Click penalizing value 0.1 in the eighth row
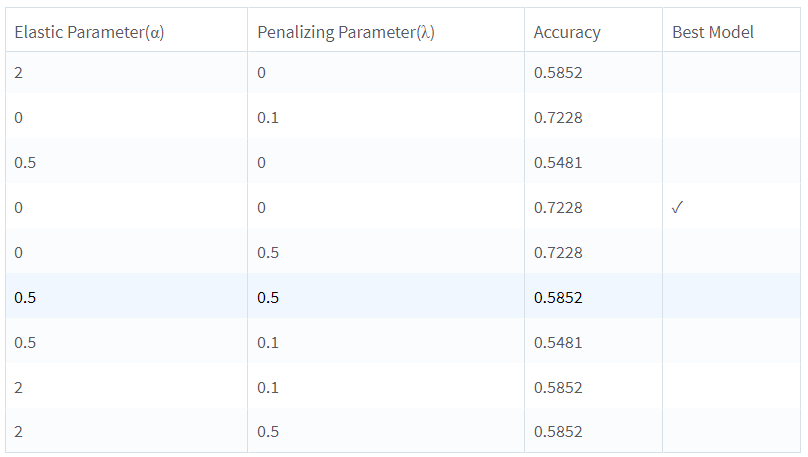 click(268, 388)
